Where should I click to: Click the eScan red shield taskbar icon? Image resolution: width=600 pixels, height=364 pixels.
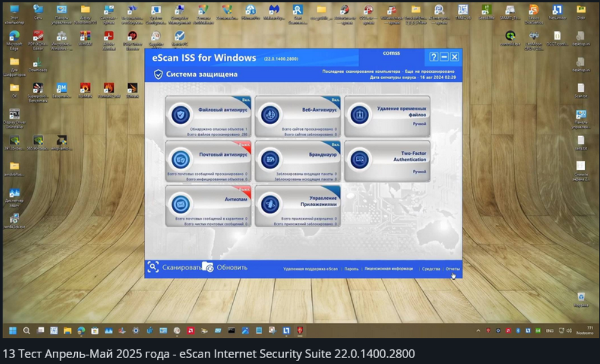click(300, 331)
